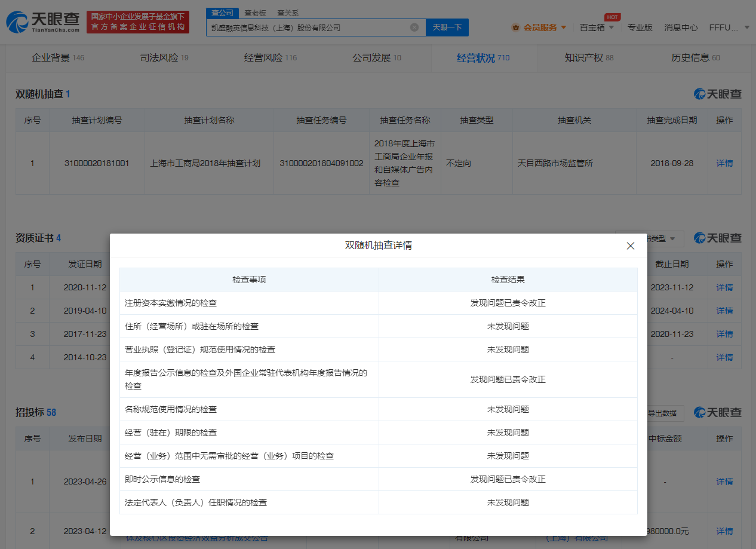Open the 专业版 link
Viewport: 756px width, 549px height.
pos(640,27)
